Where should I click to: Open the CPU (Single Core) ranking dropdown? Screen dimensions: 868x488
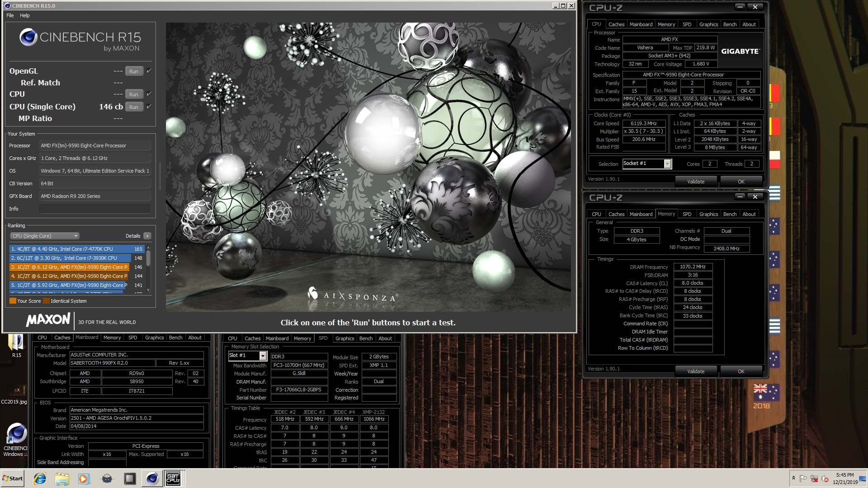click(45, 236)
